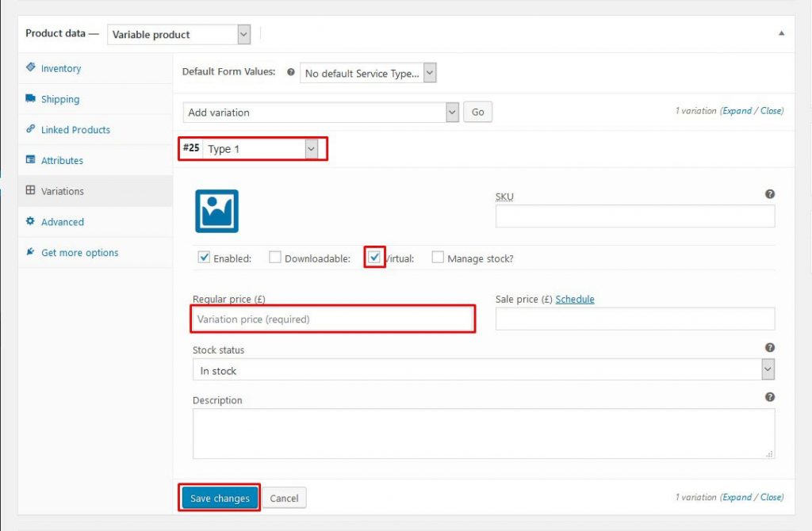The image size is (812, 531).
Task: Open Linked Products via the chain icon
Action: [32, 129]
